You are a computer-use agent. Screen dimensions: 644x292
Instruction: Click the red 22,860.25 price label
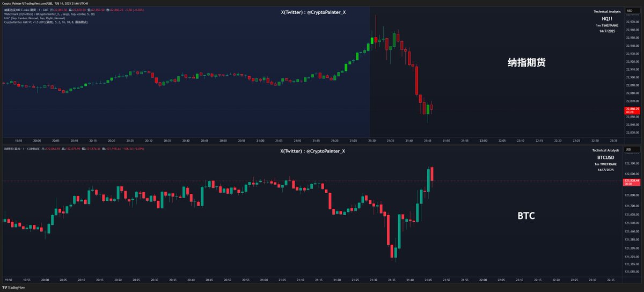coord(631,110)
